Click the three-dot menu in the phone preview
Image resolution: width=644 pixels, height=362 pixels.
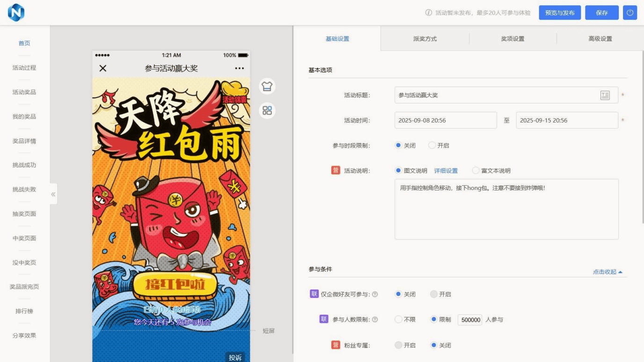pos(239,68)
